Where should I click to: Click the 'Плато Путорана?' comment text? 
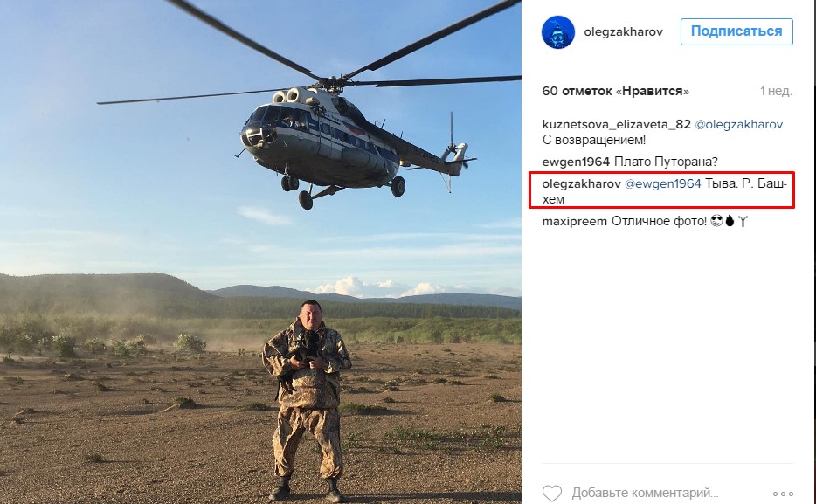(666, 162)
